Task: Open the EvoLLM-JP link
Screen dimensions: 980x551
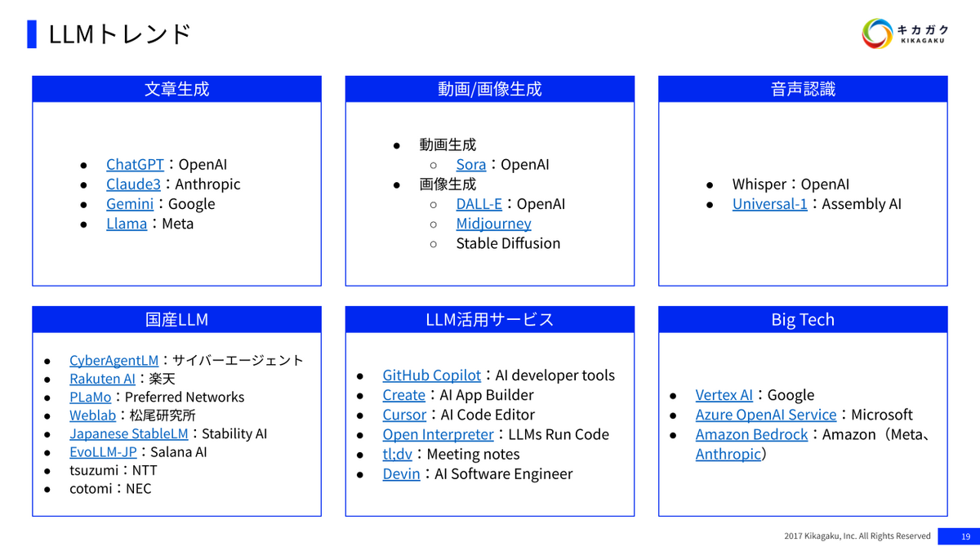Action: [103, 452]
